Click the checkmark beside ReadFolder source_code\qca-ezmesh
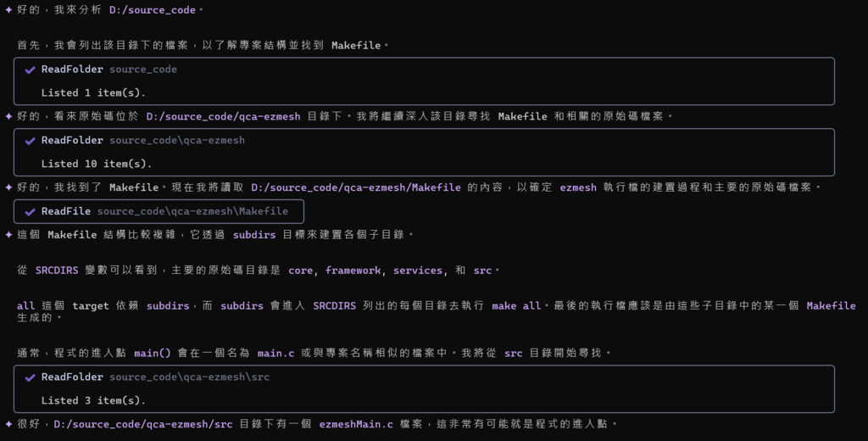Viewport: 868px width, 441px height. 31,141
